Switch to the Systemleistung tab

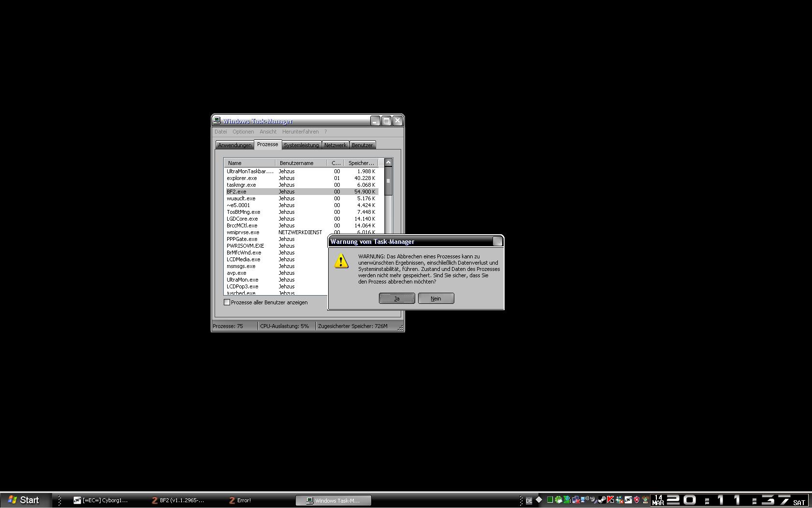tap(301, 145)
